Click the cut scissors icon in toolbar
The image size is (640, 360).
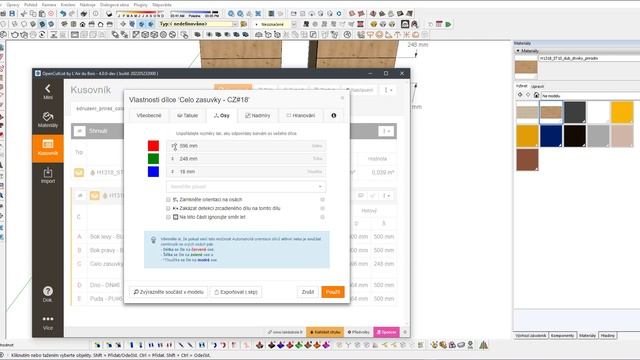tap(24, 13)
